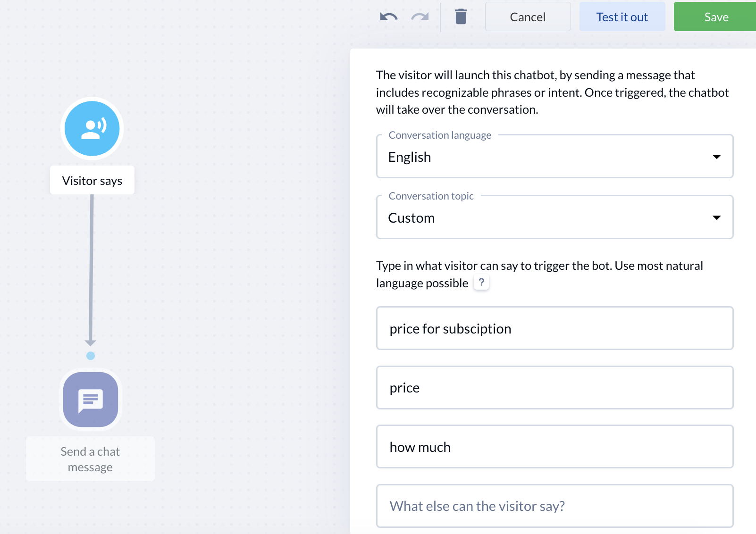Edit the 'price for subsciption' phrase field
Viewport: 756px width, 534px height.
[x=554, y=328]
